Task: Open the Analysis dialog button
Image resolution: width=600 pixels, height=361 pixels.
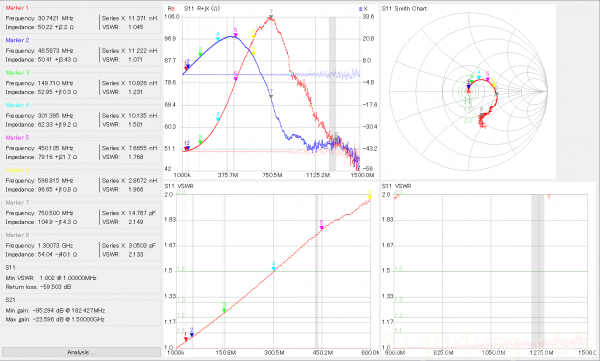Action: 81,352
